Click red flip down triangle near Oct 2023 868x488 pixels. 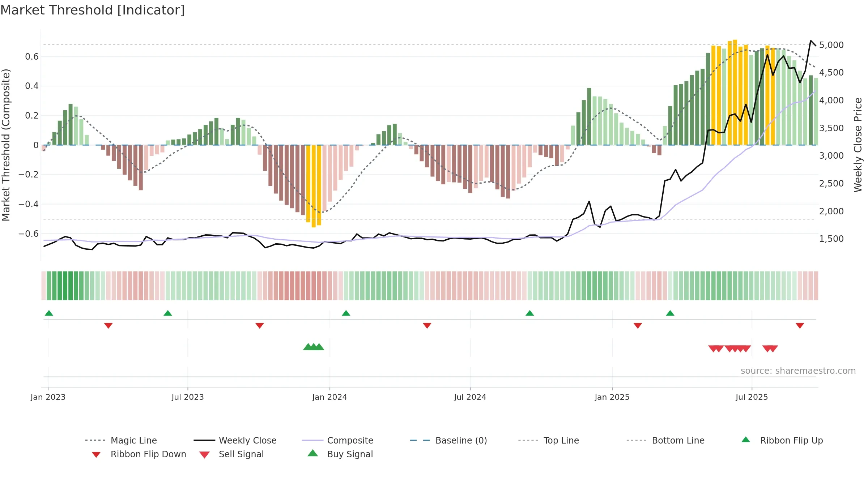(x=260, y=326)
